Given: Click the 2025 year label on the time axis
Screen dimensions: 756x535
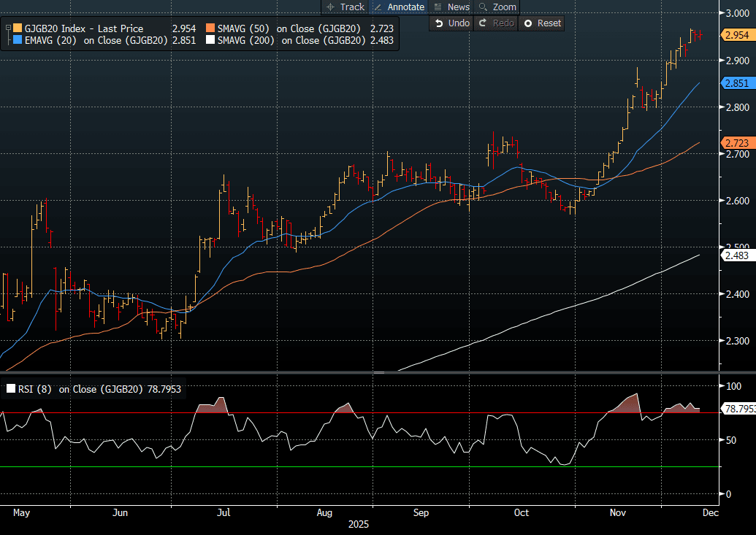Looking at the screenshot, I should click(359, 524).
